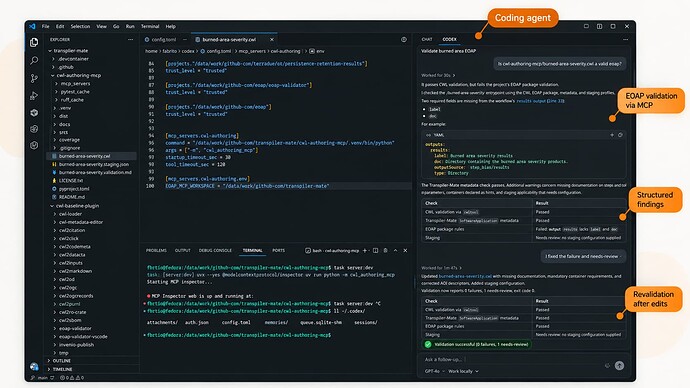Expand 'Worked for 1m 47s' details
Image resolution: width=690 pixels, height=388 pixels.
(441, 268)
